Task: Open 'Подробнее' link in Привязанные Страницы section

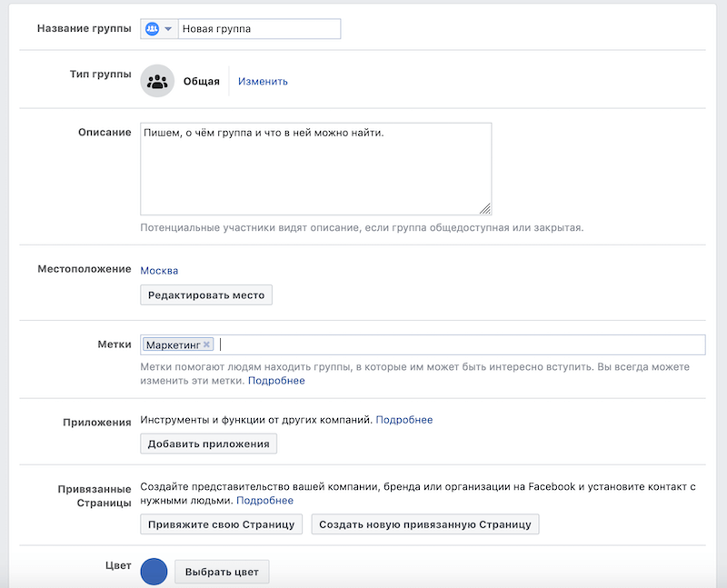Action: point(265,500)
